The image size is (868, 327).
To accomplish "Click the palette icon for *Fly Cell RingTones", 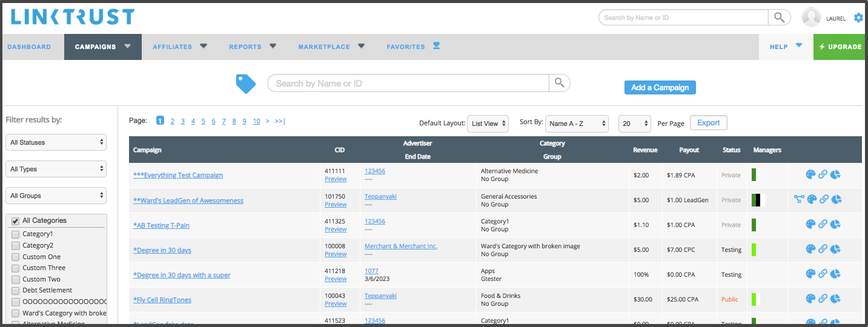I will point(810,299).
